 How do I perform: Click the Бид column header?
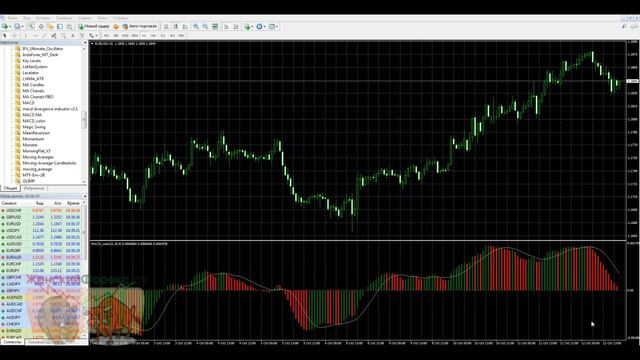click(x=40, y=203)
